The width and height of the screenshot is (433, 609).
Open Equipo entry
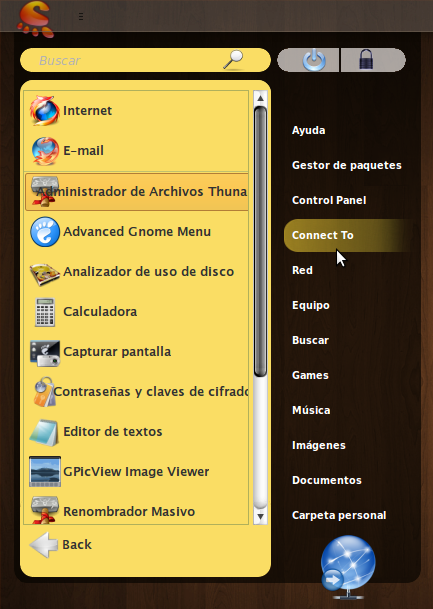pos(311,305)
